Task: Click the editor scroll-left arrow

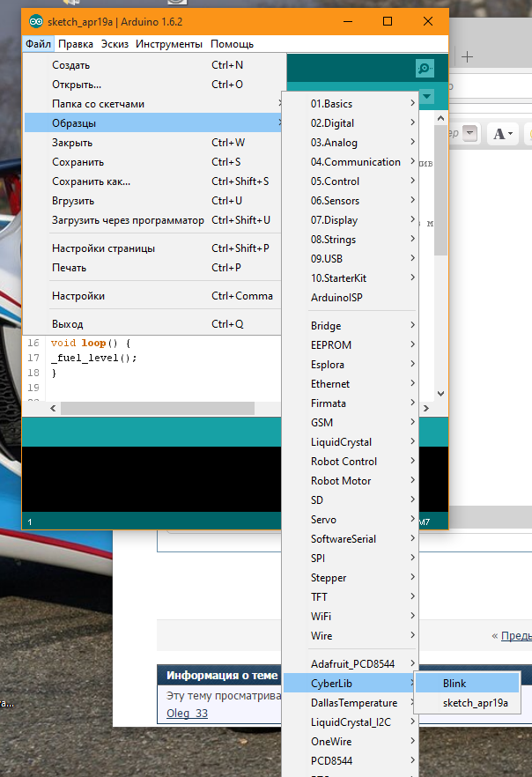Action: (x=55, y=409)
